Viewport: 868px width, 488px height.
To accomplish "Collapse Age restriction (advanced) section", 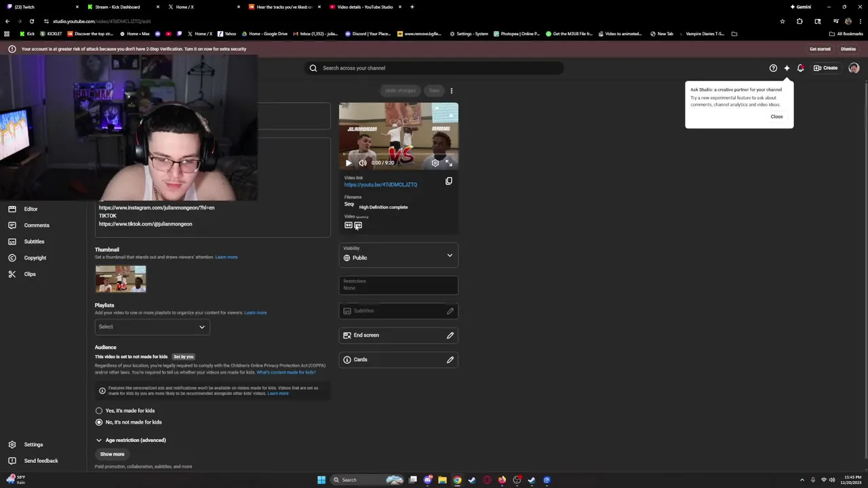I will pyautogui.click(x=131, y=441).
